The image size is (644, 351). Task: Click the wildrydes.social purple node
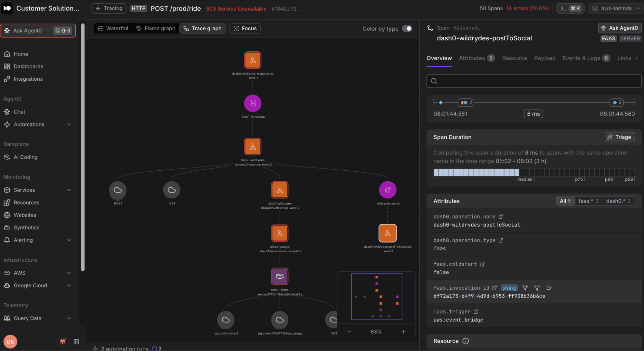click(x=388, y=190)
